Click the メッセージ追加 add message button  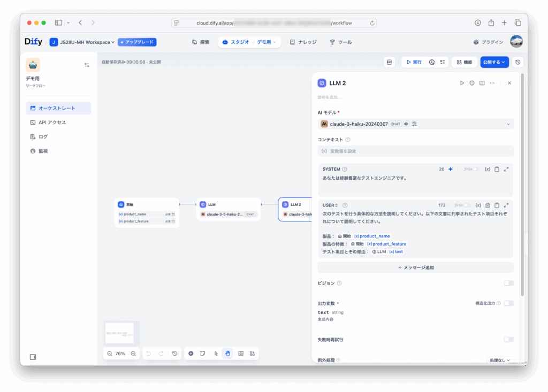(x=415, y=267)
